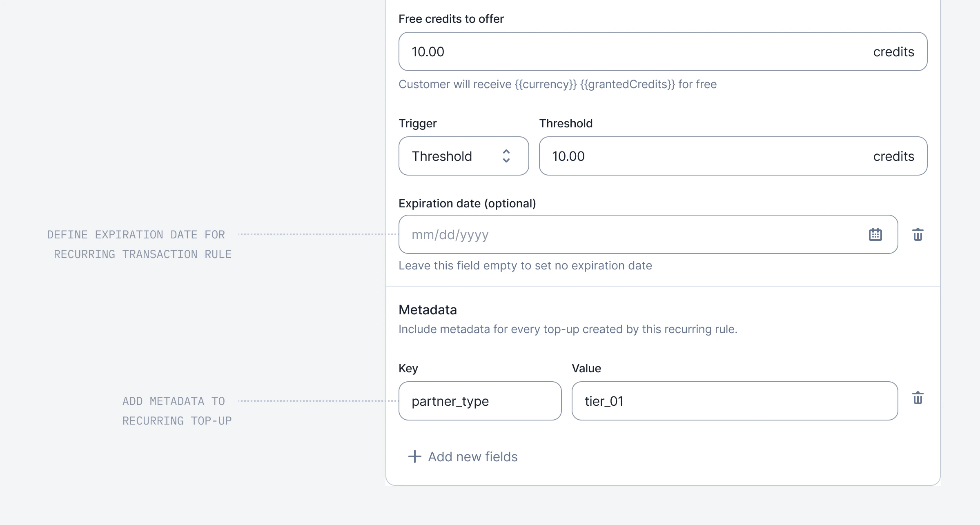Open the calendar date picker icon
Viewport: 980px width, 525px height.
pos(875,234)
